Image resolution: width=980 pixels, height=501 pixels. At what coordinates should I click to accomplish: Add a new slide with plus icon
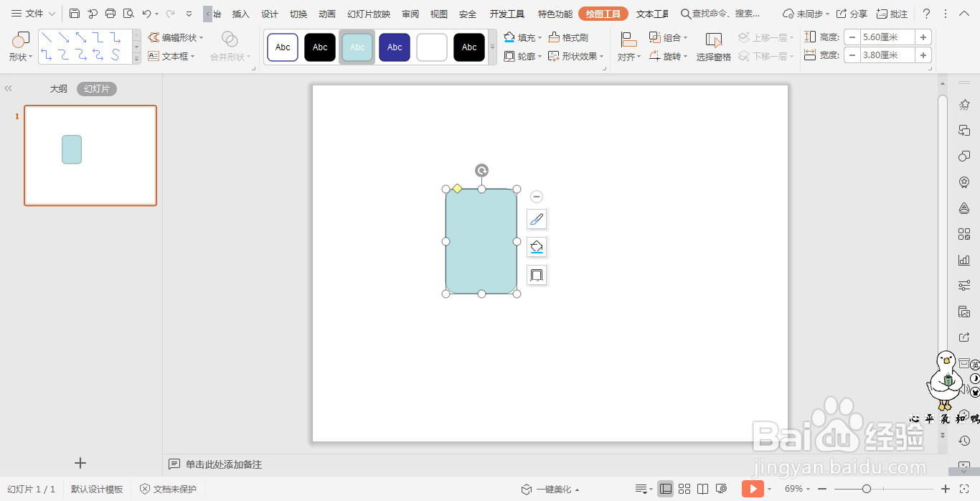click(80, 463)
